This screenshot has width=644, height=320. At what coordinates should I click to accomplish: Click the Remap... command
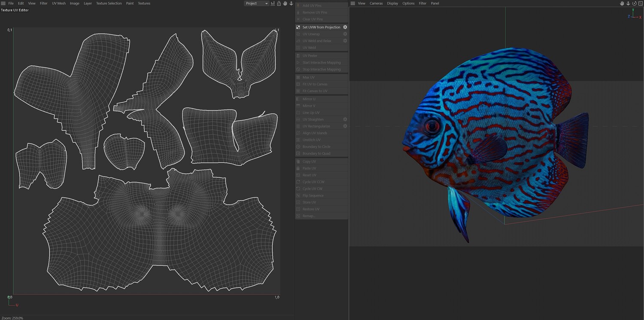click(321, 216)
